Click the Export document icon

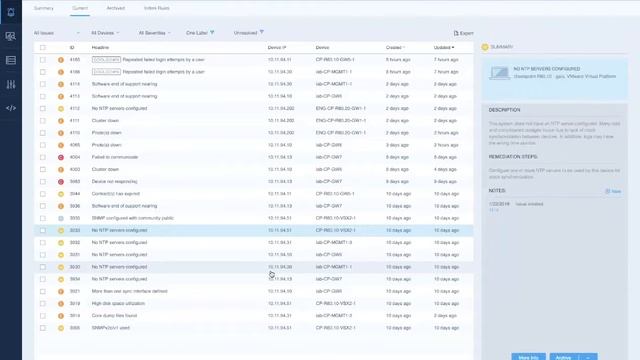(x=456, y=33)
